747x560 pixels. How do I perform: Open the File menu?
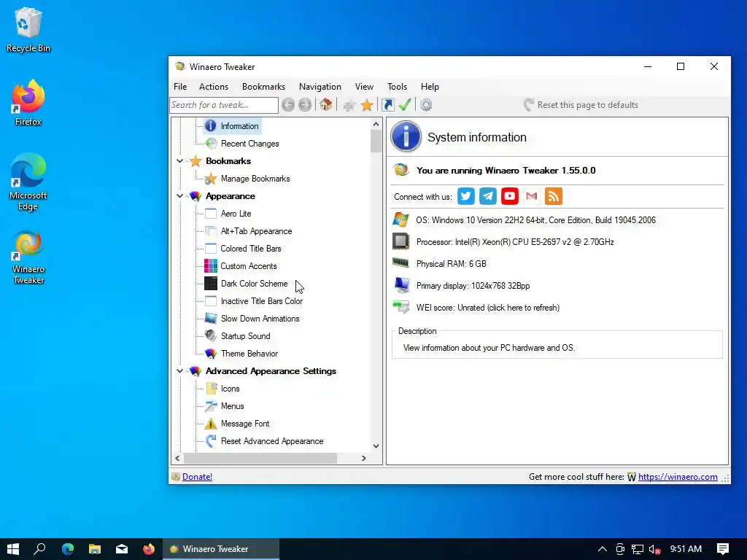[180, 87]
